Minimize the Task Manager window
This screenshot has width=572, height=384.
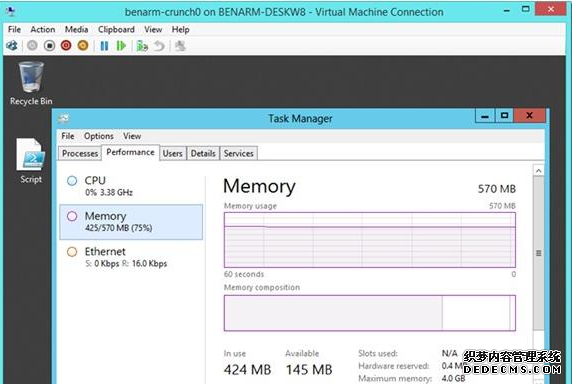(485, 116)
